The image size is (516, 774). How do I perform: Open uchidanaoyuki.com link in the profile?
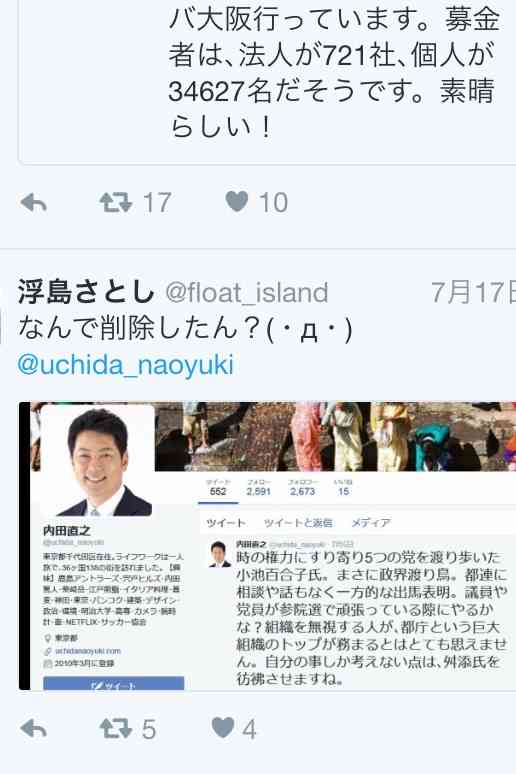88,651
